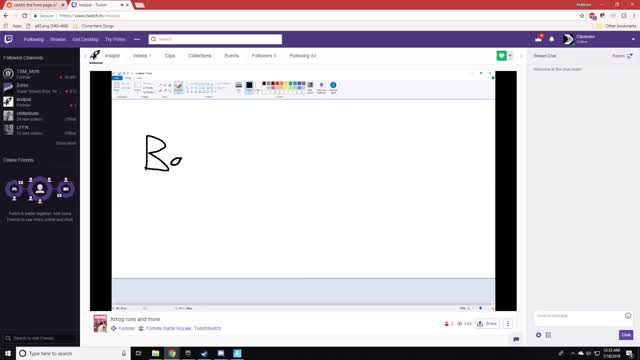Open the whispers chat bubble icon
The height and width of the screenshot is (360, 640).
(516, 339)
